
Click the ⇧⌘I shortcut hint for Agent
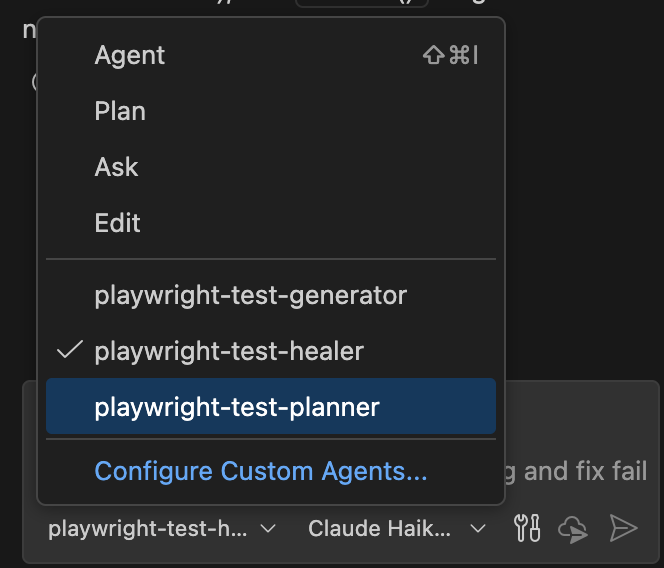coord(451,56)
